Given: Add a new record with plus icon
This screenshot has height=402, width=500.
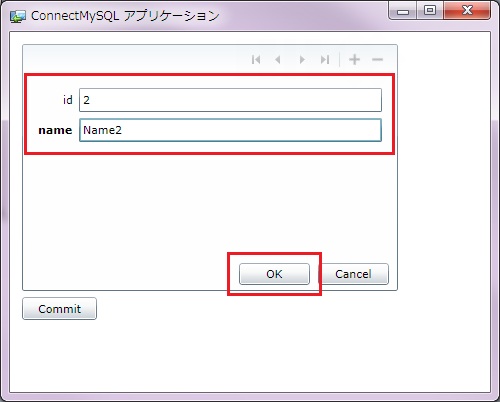Looking at the screenshot, I should (354, 60).
